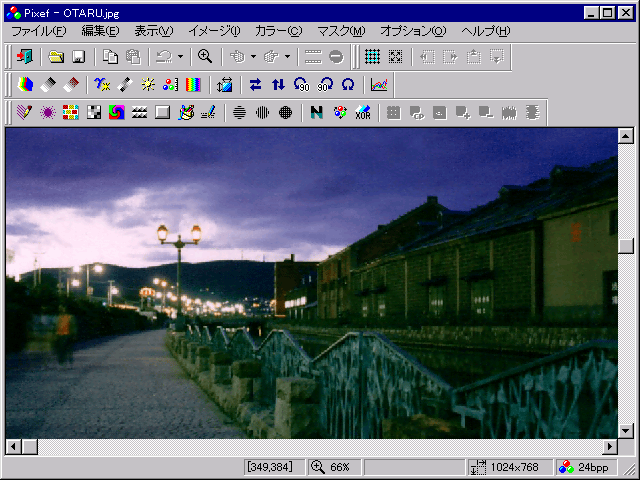Apply the grid sphere filter
Screen dimensions: 640x480
coord(285,112)
